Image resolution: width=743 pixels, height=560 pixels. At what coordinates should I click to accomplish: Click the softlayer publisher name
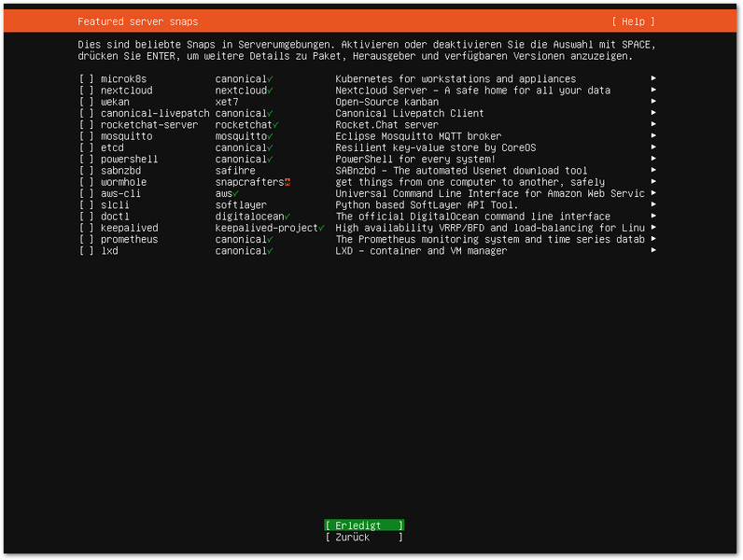pyautogui.click(x=241, y=204)
